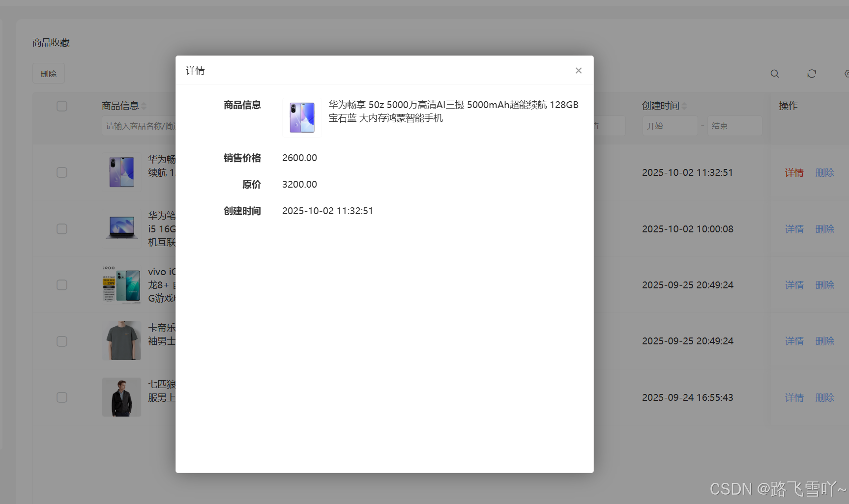Click the black jacket man thumbnail
Viewport: 849px width, 504px height.
pos(121,397)
